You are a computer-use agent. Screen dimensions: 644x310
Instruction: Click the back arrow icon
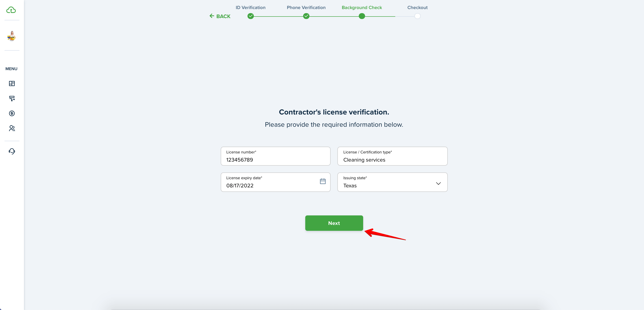(x=212, y=16)
